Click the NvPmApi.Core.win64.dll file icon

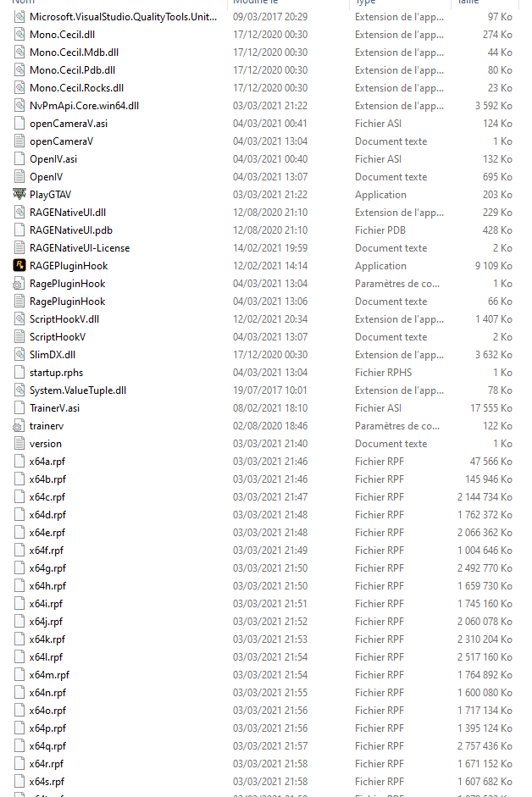click(x=19, y=106)
